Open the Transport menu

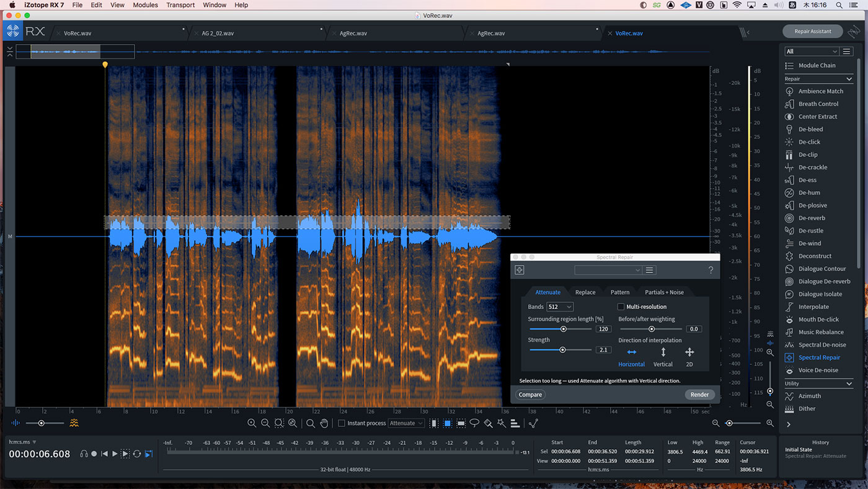pyautogui.click(x=180, y=5)
